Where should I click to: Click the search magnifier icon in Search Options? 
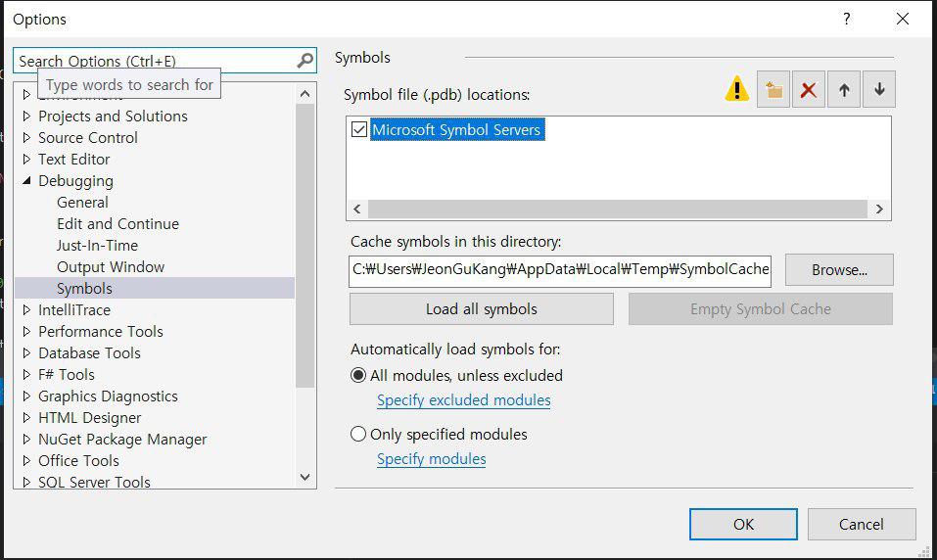pyautogui.click(x=305, y=61)
